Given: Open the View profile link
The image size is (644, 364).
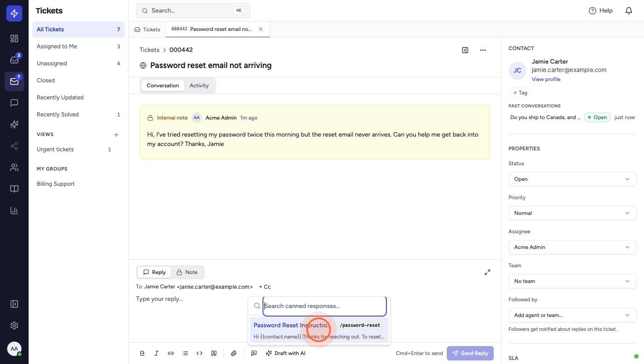Looking at the screenshot, I should pos(546,79).
